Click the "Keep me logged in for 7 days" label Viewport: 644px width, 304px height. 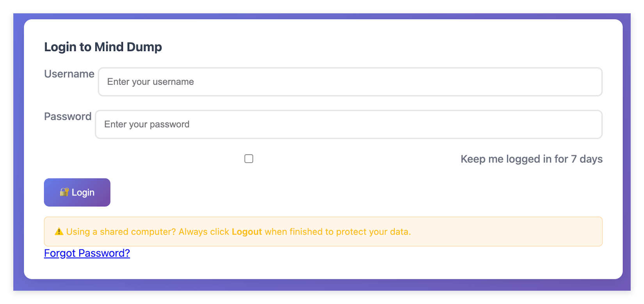coord(531,159)
